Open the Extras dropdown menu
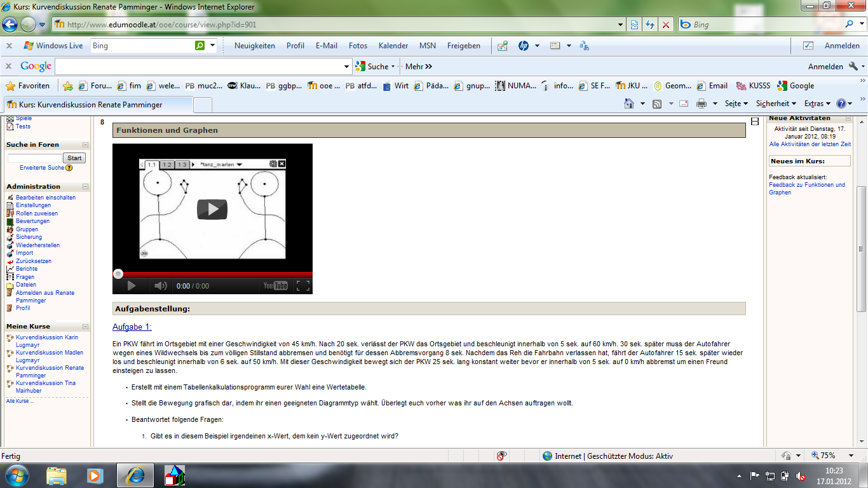The image size is (868, 488). point(817,104)
